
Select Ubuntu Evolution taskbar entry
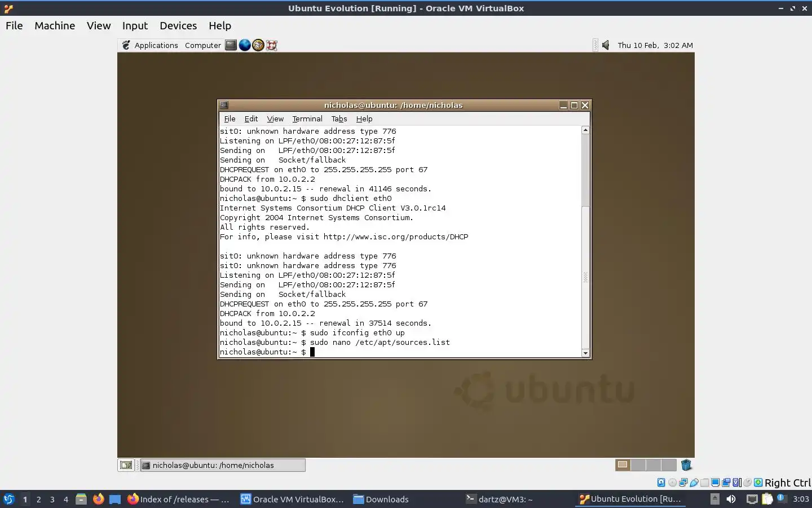point(630,499)
